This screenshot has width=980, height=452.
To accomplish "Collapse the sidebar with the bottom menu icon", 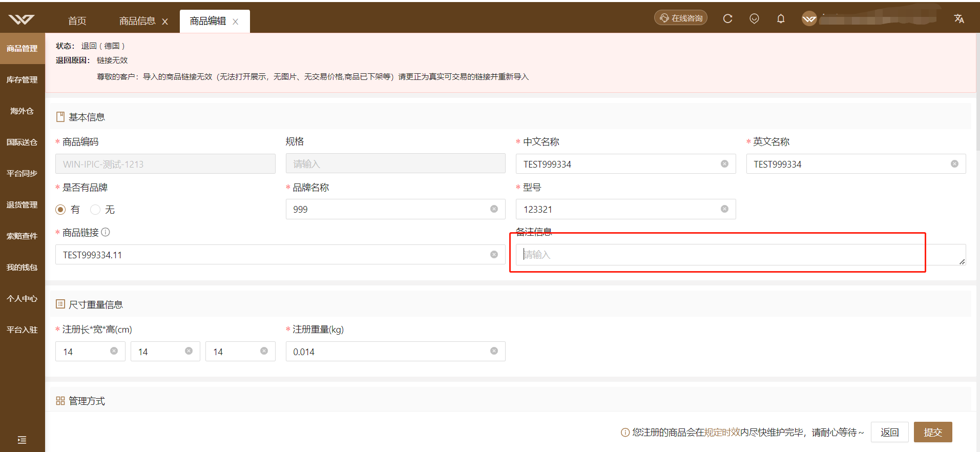I will tap(22, 440).
